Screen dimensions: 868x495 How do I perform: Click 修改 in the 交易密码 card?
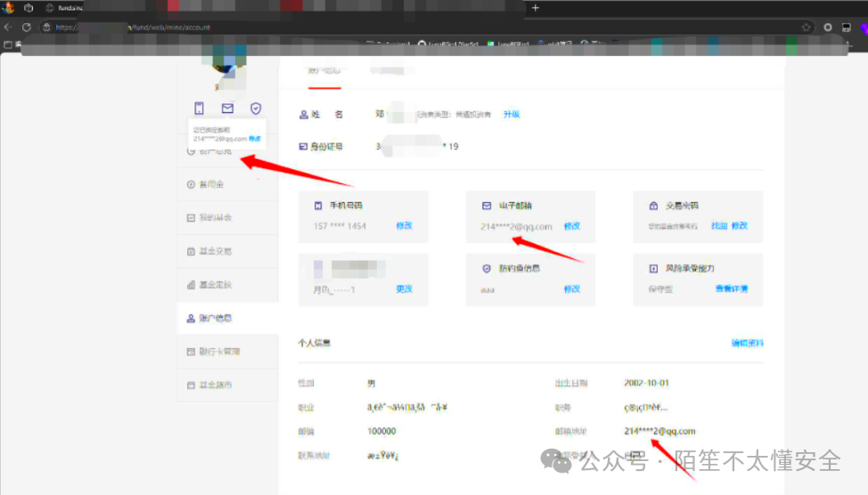tap(740, 225)
